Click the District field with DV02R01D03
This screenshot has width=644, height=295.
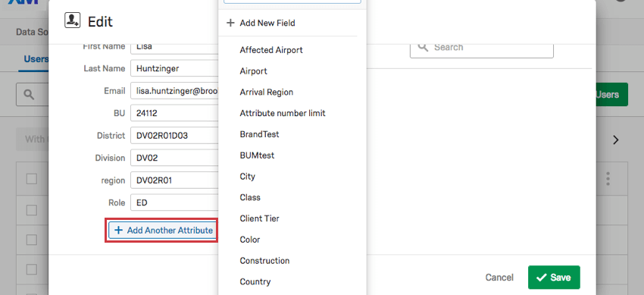(x=174, y=136)
